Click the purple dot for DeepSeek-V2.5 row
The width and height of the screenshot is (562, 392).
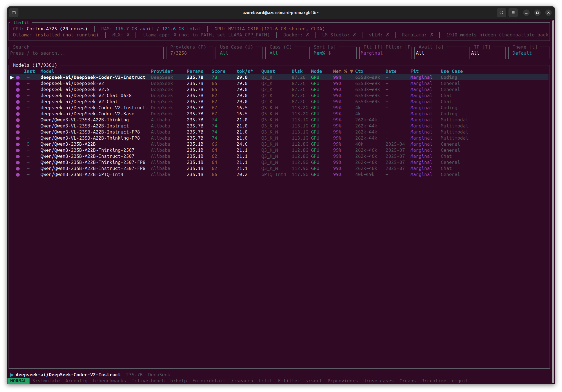coord(18,90)
